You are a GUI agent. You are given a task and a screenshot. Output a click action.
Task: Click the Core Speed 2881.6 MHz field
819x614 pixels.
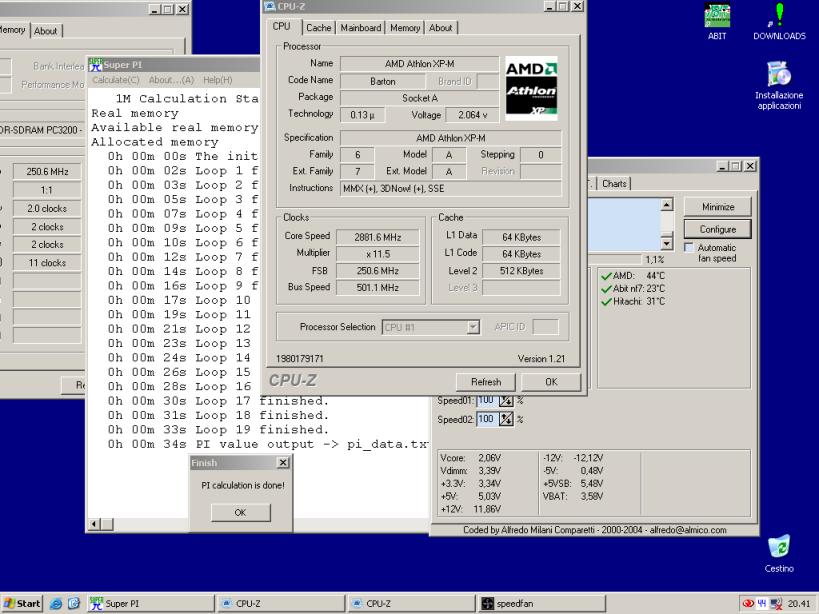tap(378, 237)
